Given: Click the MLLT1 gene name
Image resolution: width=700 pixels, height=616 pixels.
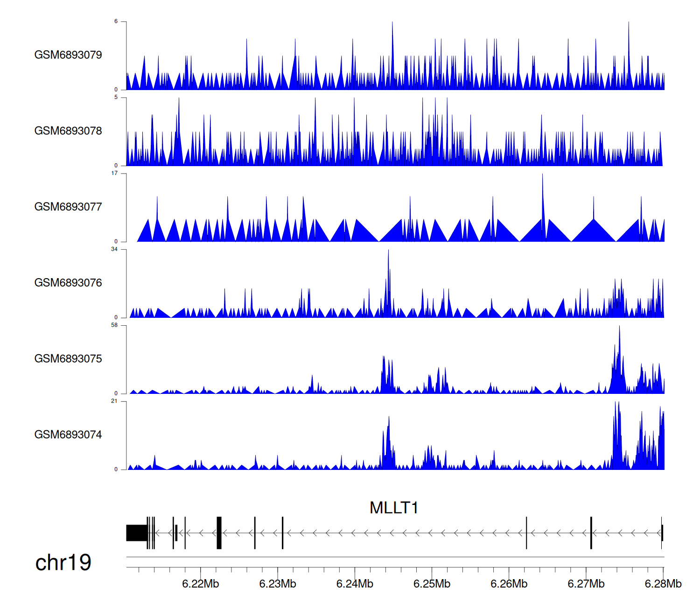Looking at the screenshot, I should coord(394,508).
